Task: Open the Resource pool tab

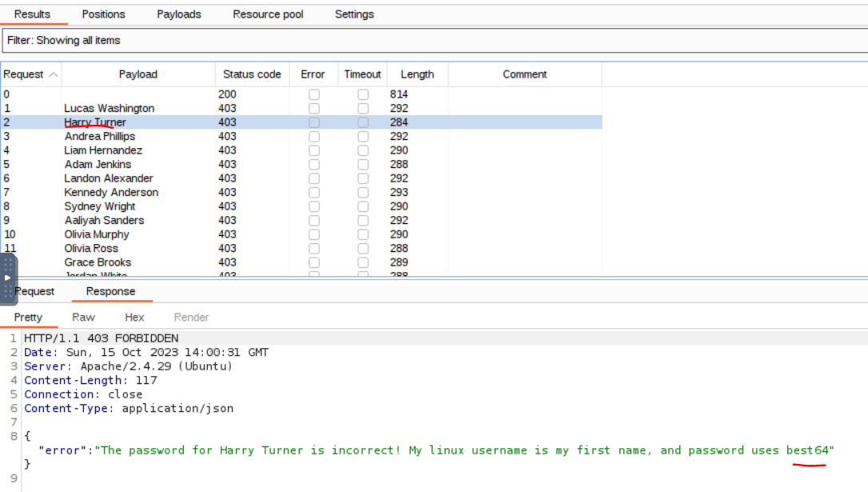Action: [268, 14]
